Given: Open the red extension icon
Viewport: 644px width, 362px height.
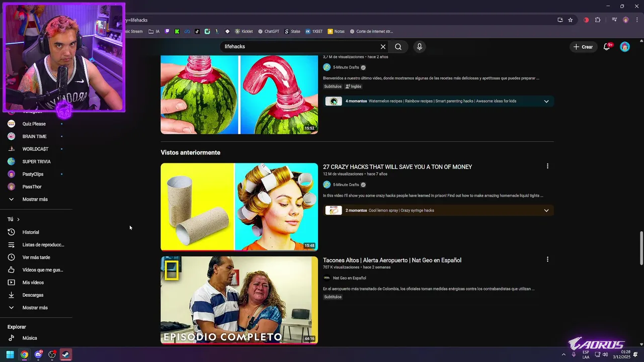Looking at the screenshot, I should 586,20.
